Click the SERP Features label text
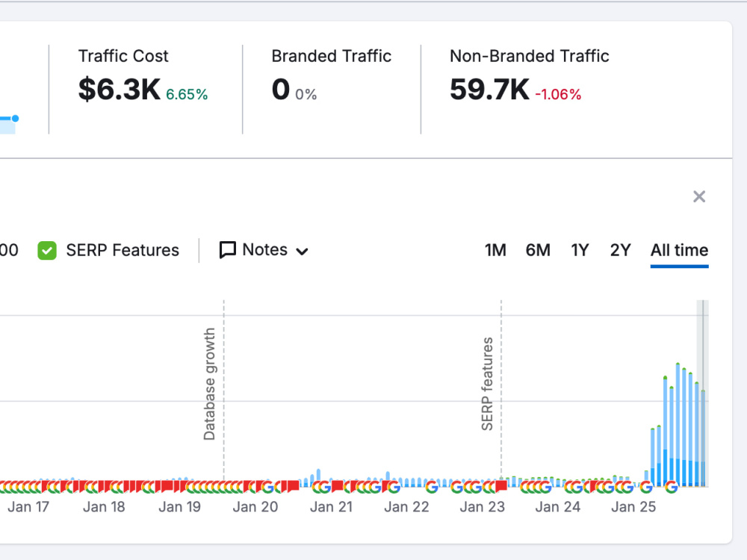This screenshot has height=560, width=747. (123, 250)
